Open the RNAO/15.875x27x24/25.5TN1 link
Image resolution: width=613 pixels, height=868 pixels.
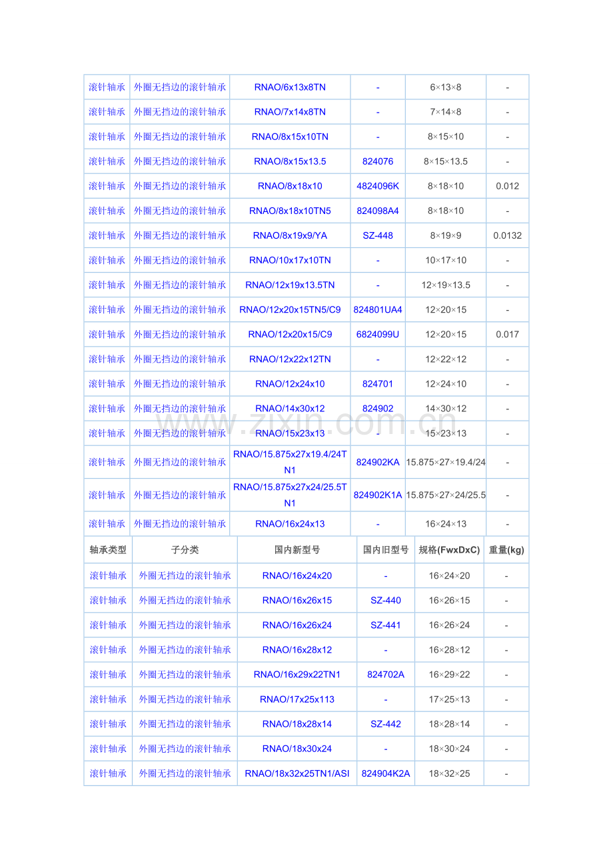[x=290, y=495]
